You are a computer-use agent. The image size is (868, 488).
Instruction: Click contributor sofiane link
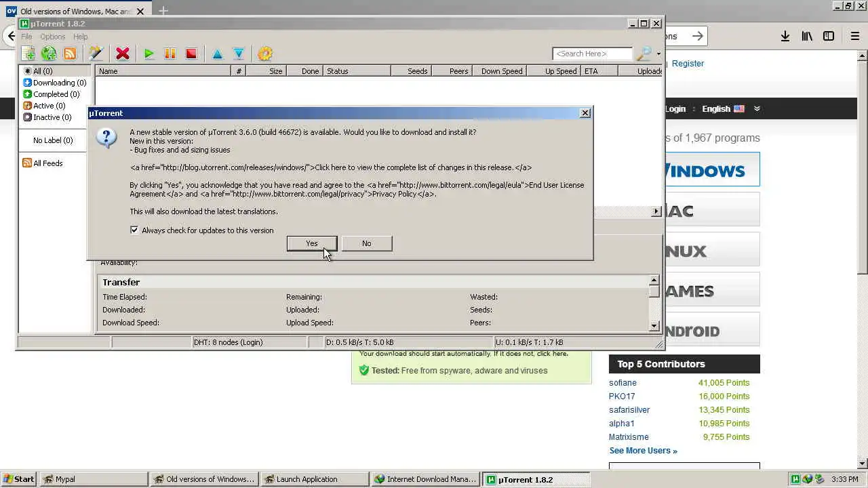pyautogui.click(x=623, y=383)
